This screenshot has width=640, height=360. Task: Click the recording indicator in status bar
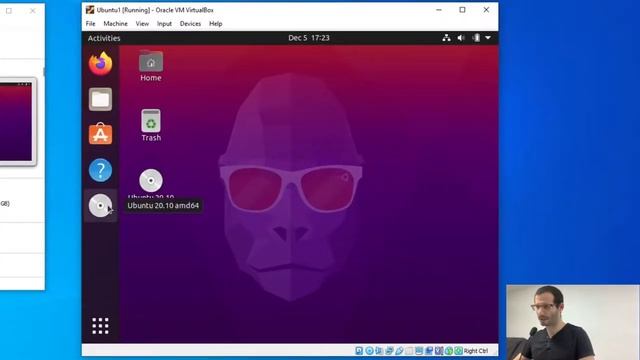click(x=429, y=351)
